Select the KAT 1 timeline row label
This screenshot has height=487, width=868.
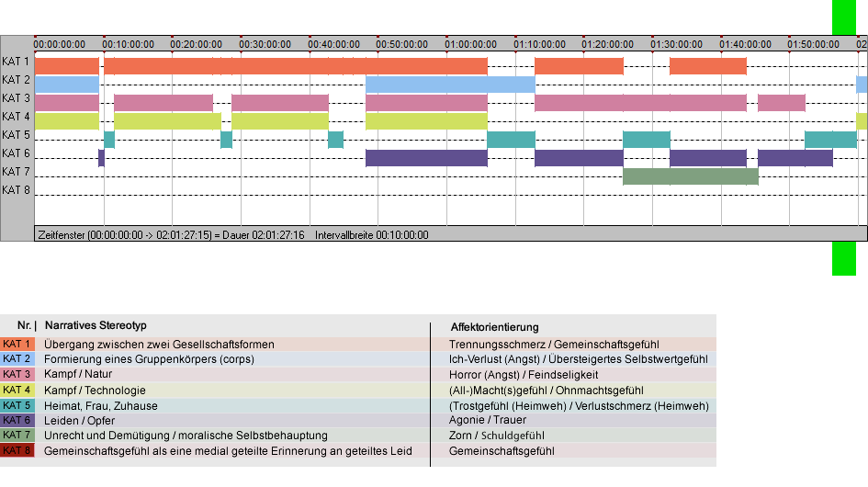coord(16,62)
